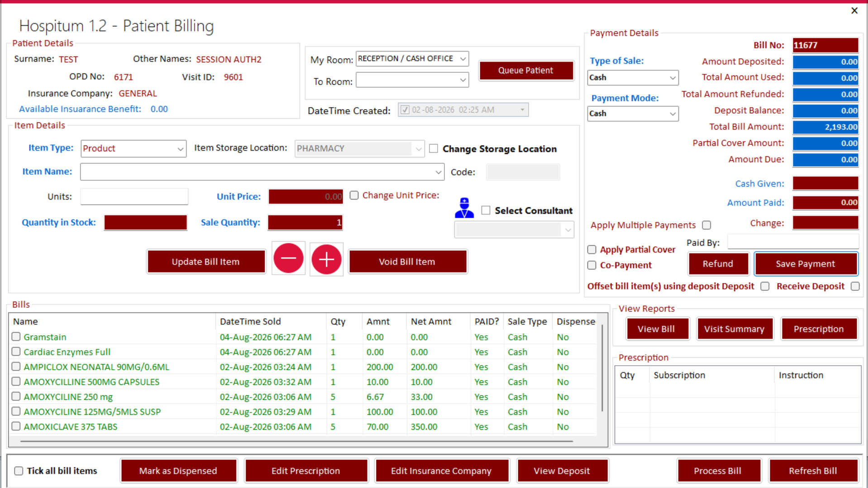The image size is (868, 488).
Task: Click the Cash Given input field
Action: [825, 183]
